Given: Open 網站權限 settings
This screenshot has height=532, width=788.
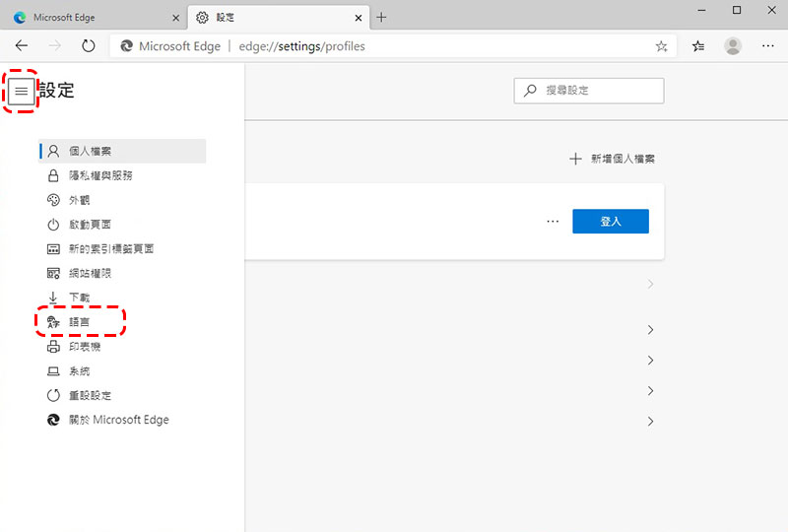Looking at the screenshot, I should [x=122, y=273].
